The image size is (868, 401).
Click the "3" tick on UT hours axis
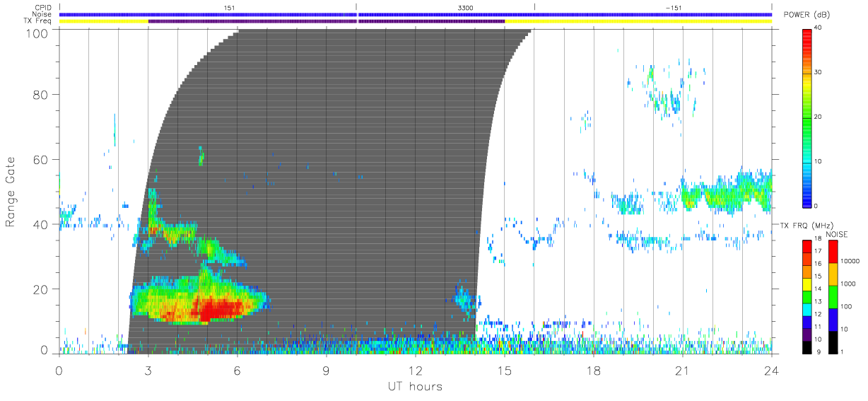(x=148, y=370)
